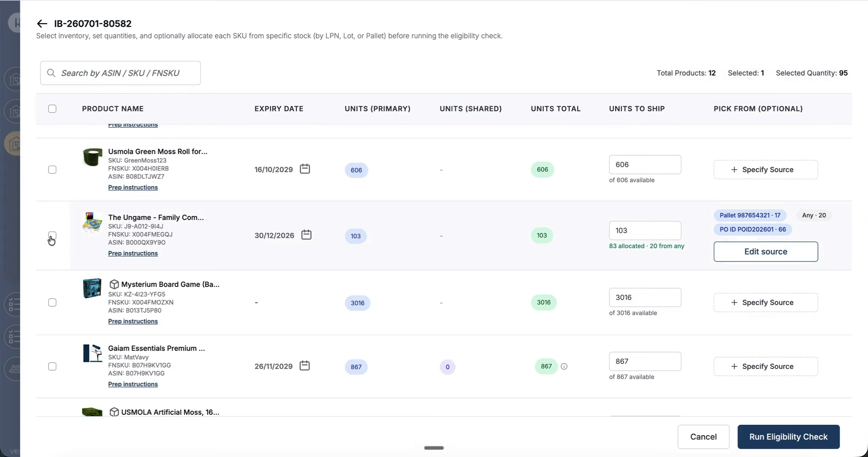This screenshot has height=457, width=868.
Task: Focus the units to ship field showing 3016
Action: click(x=645, y=297)
